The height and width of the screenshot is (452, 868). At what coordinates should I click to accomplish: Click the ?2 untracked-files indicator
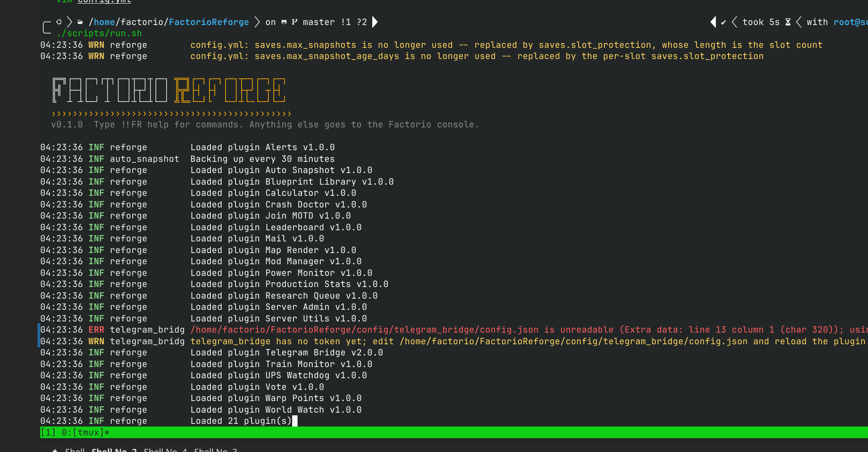point(362,22)
